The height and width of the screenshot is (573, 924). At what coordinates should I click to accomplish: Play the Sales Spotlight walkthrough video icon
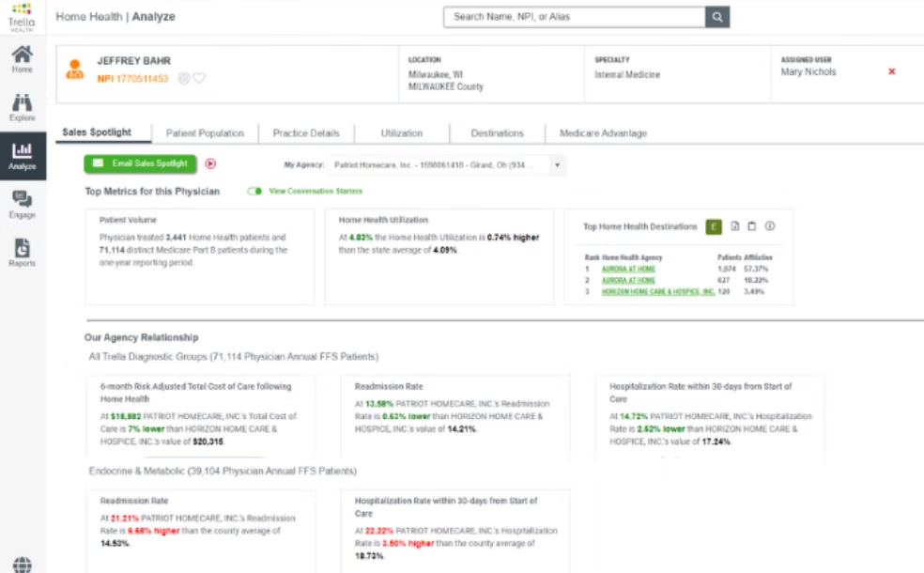coord(211,163)
